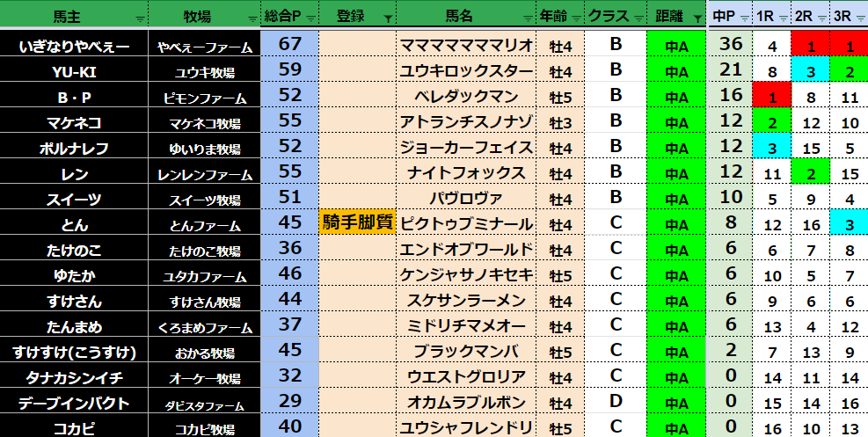This screenshot has width=868, height=437.
Task: Select the class D cell for オカムラブルボン
Action: tap(616, 402)
